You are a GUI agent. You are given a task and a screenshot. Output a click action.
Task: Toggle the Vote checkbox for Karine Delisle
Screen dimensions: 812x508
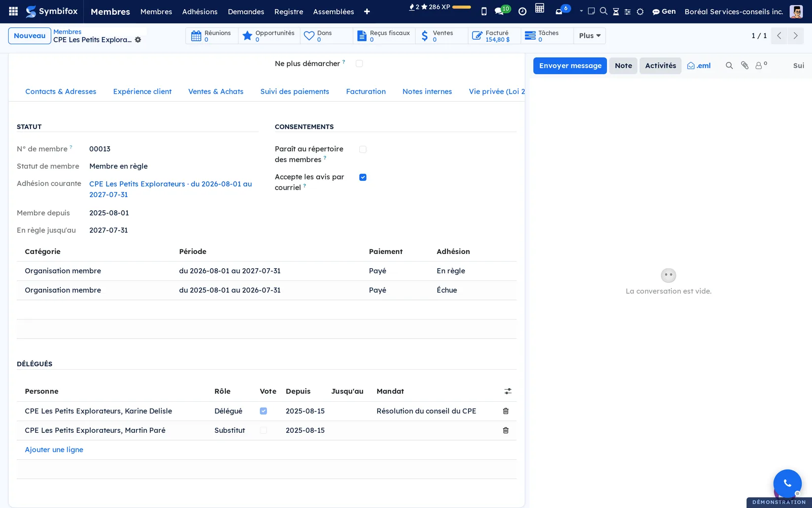(x=263, y=411)
